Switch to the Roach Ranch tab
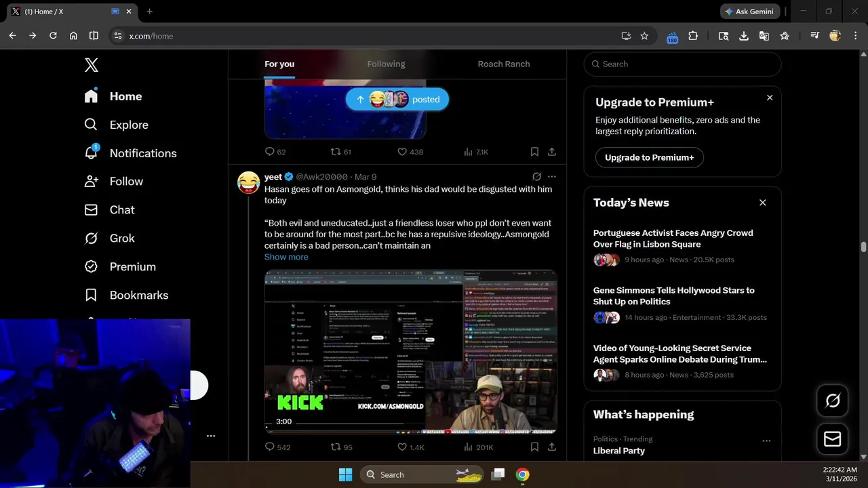The image size is (868, 488). pyautogui.click(x=504, y=64)
